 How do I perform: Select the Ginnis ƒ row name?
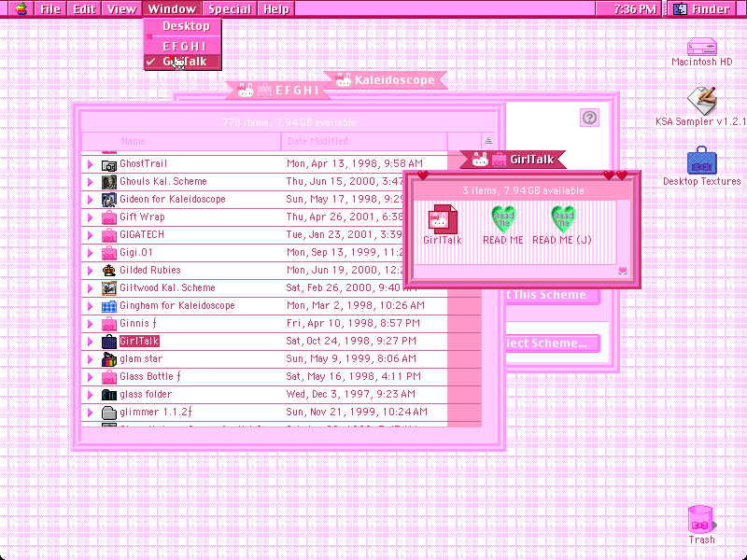137,323
